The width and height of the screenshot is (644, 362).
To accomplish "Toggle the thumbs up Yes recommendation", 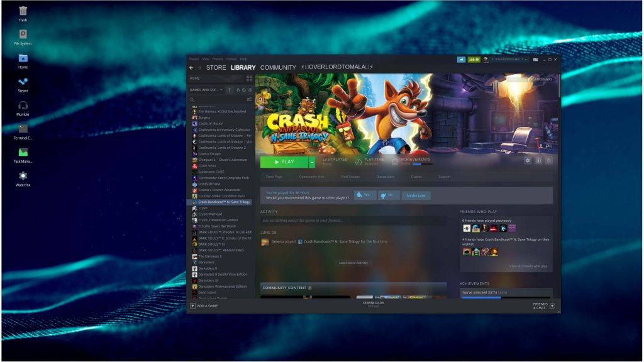I will click(365, 195).
